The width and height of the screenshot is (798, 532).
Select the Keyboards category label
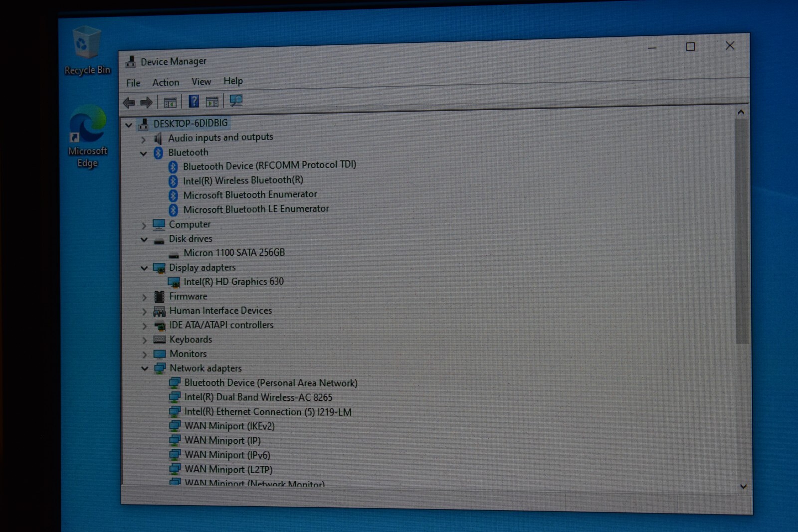pyautogui.click(x=191, y=340)
